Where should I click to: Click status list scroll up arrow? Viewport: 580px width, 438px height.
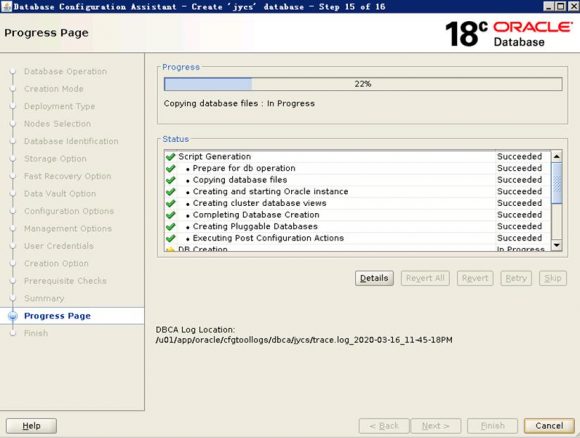click(556, 156)
